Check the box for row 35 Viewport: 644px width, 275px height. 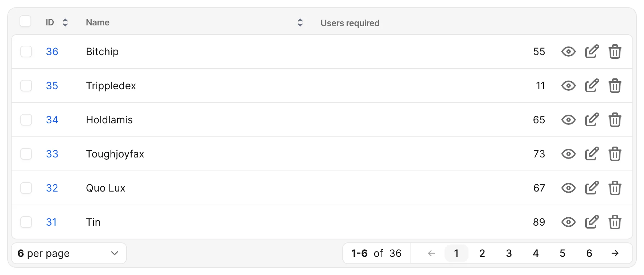26,86
